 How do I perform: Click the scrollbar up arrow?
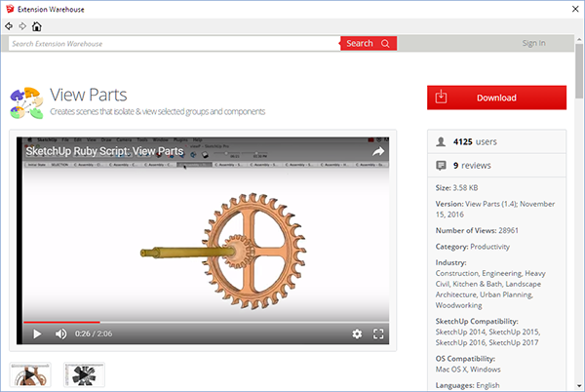coord(579,39)
